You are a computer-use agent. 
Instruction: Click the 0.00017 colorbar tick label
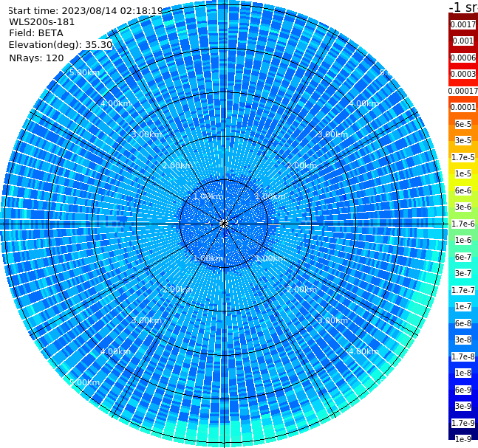tap(463, 91)
